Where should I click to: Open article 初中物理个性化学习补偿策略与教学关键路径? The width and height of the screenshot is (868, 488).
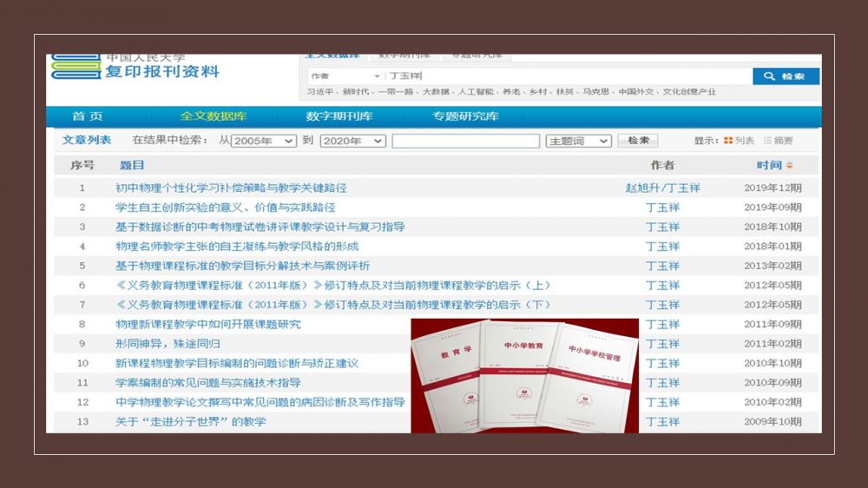231,188
